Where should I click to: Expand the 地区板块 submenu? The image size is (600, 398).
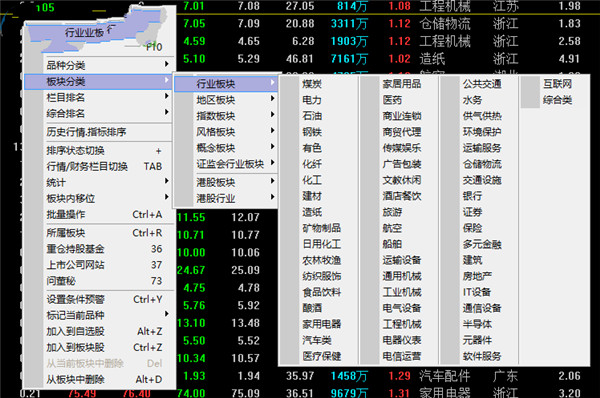(225, 100)
